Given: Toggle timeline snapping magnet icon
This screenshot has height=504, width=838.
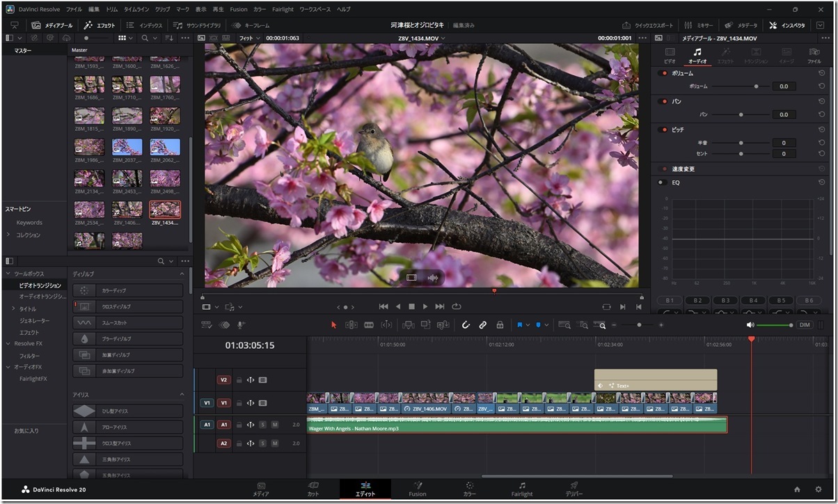Looking at the screenshot, I should (x=466, y=325).
